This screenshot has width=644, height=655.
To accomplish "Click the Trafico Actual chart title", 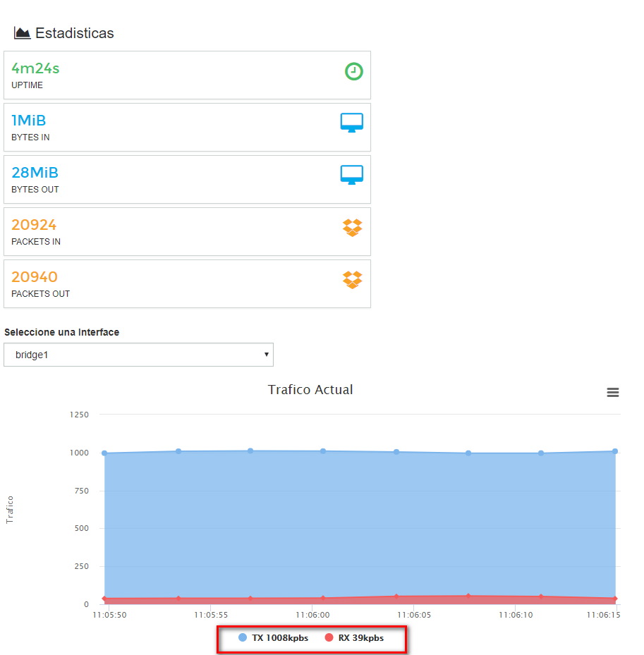I will [x=310, y=389].
